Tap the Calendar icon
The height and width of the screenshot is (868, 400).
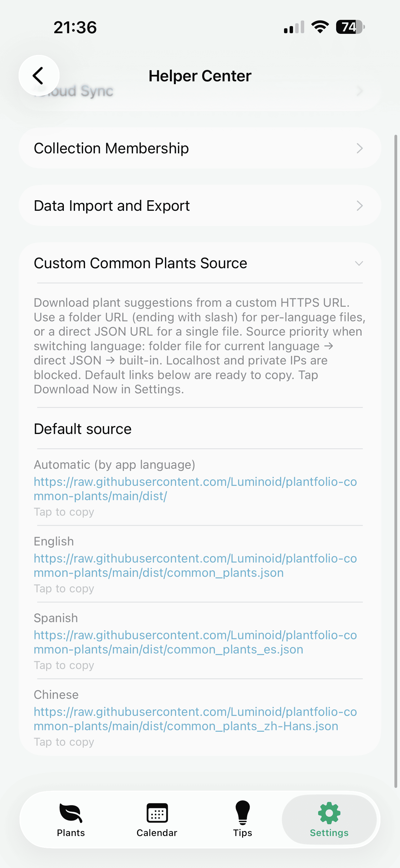157,811
